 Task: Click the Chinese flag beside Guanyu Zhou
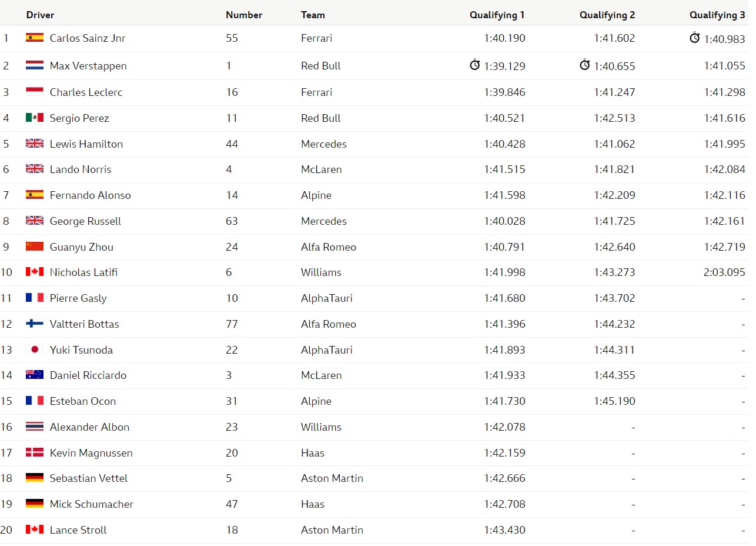tap(35, 247)
